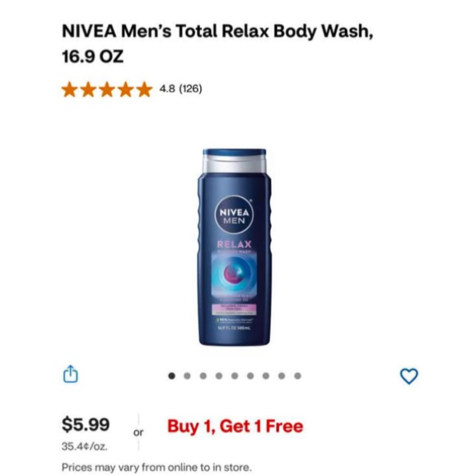View the seventh carousel dot image

(266, 376)
